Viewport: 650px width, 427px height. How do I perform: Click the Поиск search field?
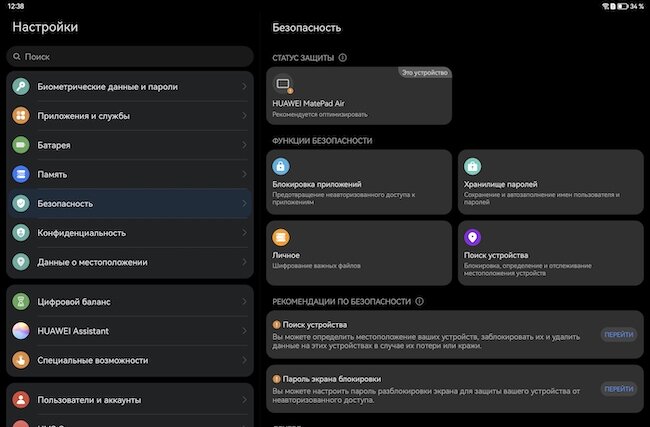[x=130, y=56]
